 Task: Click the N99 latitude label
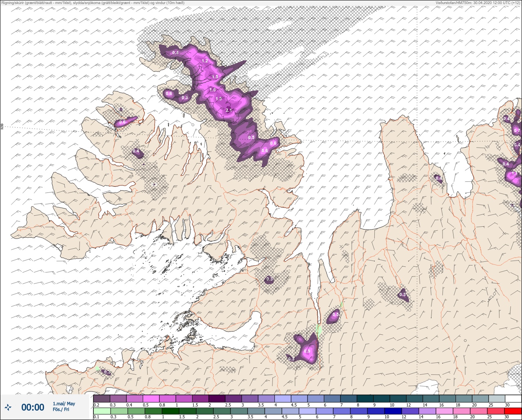click(2, 127)
